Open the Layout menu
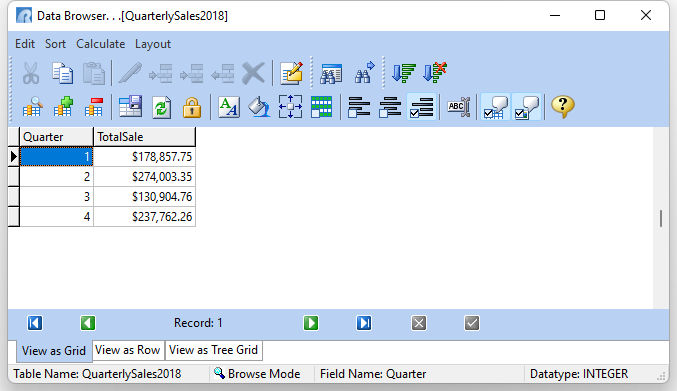This screenshot has height=391, width=677. pos(153,44)
